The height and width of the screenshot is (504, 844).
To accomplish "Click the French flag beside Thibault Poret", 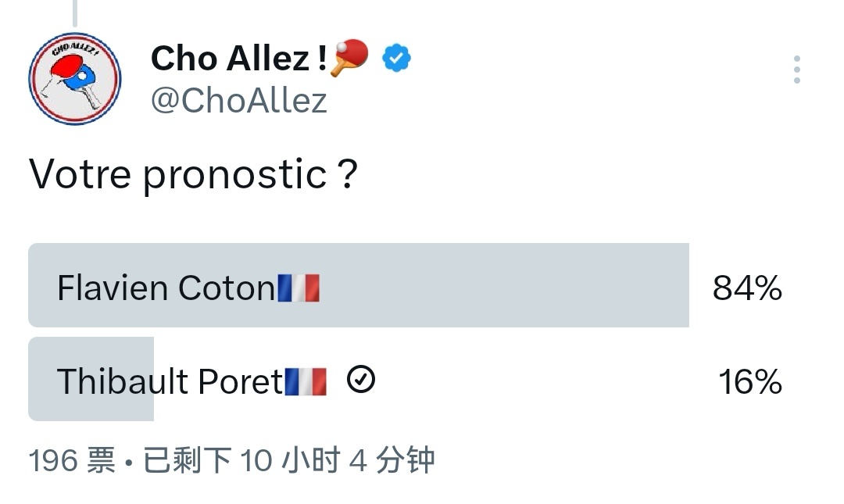I will [306, 382].
